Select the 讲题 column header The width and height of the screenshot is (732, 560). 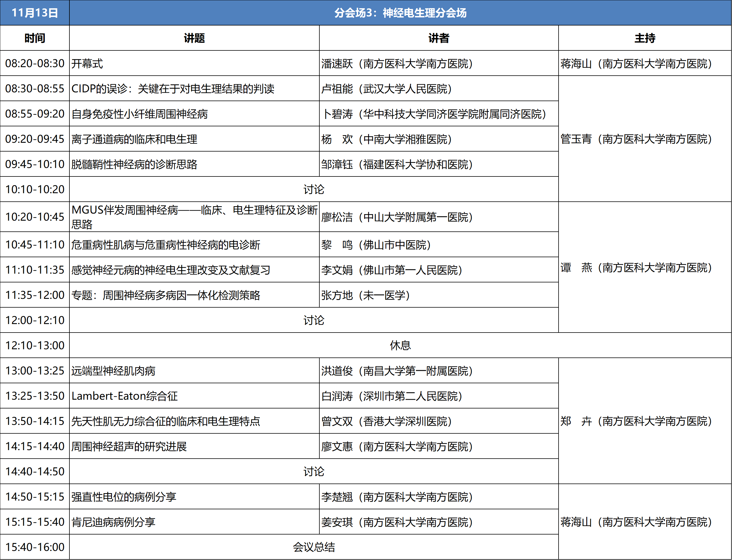pyautogui.click(x=194, y=38)
